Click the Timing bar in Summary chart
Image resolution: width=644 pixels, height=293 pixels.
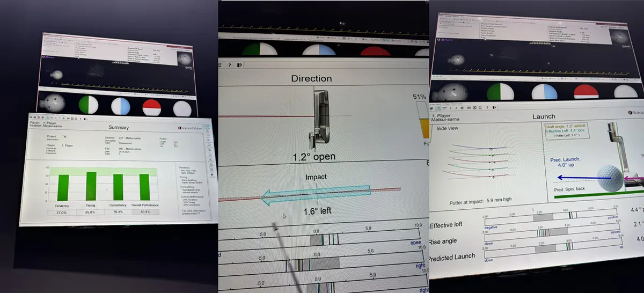coord(91,186)
